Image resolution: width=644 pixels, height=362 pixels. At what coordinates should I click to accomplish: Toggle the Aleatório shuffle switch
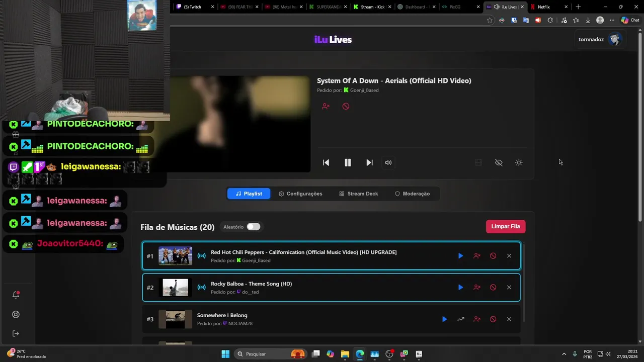tap(254, 227)
